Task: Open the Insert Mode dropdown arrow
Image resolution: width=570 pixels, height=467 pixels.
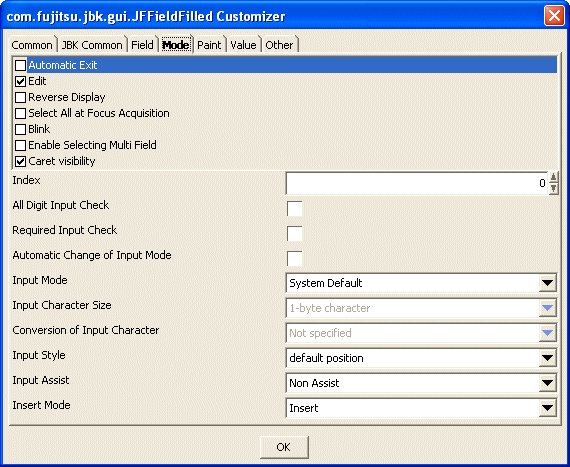Action: (547, 408)
